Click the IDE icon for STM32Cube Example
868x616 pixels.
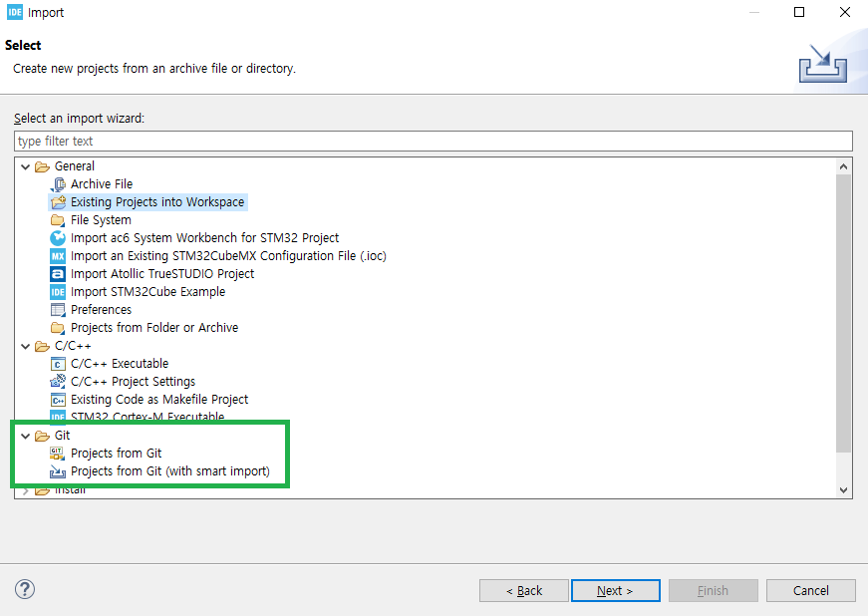58,292
